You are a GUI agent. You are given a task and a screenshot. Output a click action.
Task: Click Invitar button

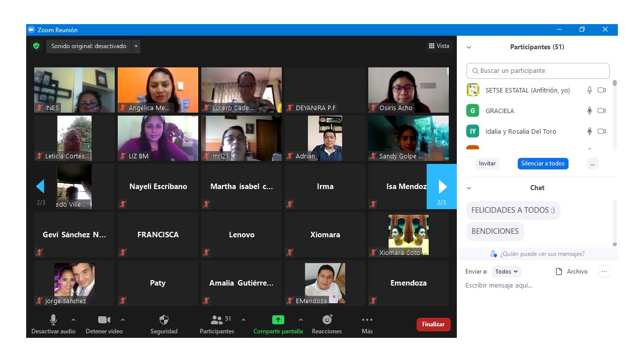487,163
